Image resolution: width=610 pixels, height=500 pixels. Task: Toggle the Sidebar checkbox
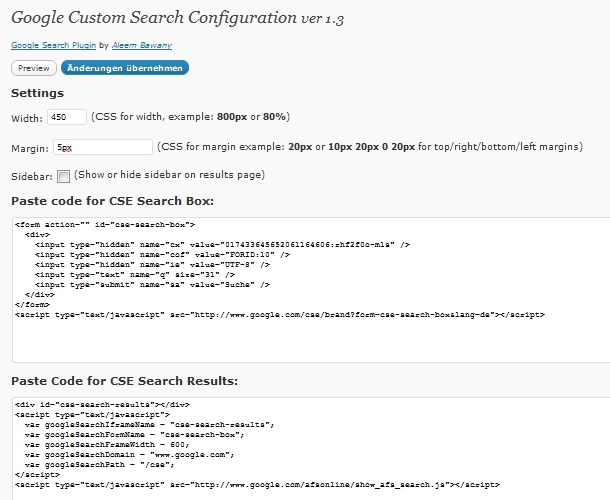point(63,176)
